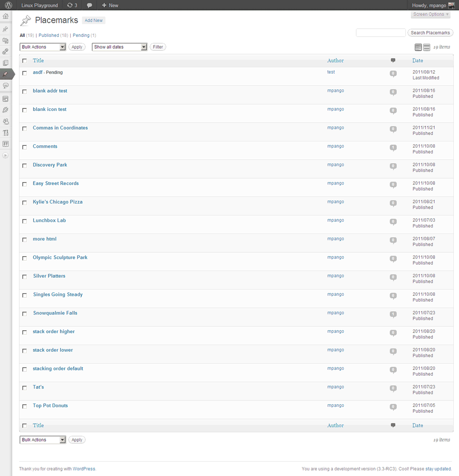Sort by the comments bubble header column
Image resolution: width=459 pixels, height=476 pixels.
(393, 60)
